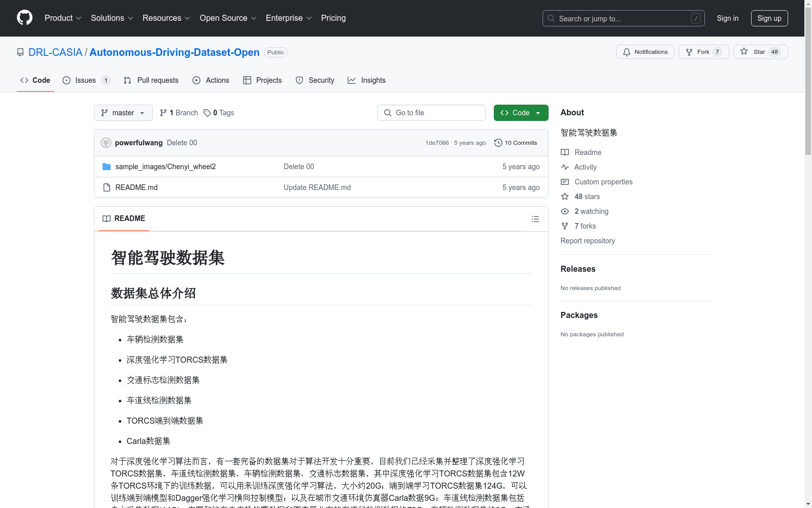Expand the Product menu
Image resolution: width=812 pixels, height=508 pixels.
(x=63, y=18)
